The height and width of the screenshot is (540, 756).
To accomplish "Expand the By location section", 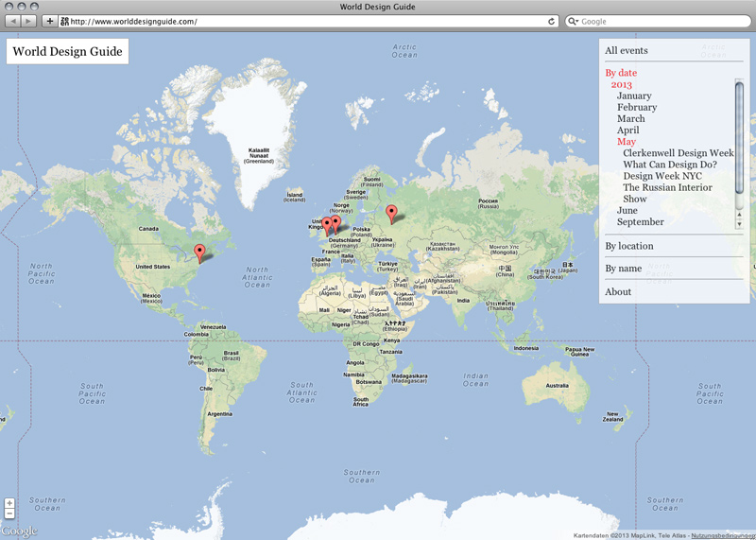I will [x=629, y=246].
